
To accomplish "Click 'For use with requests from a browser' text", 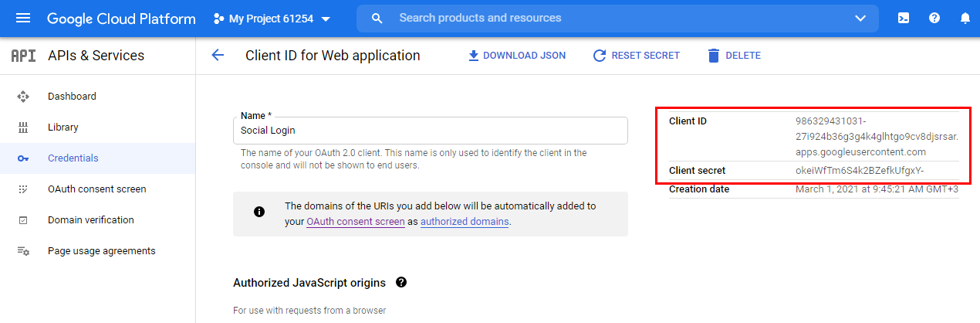I will click(309, 311).
